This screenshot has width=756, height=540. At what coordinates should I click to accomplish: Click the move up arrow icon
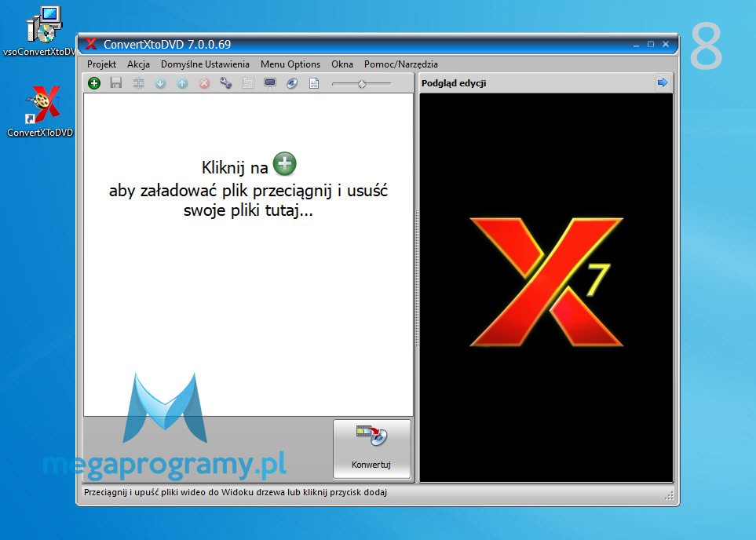[182, 83]
